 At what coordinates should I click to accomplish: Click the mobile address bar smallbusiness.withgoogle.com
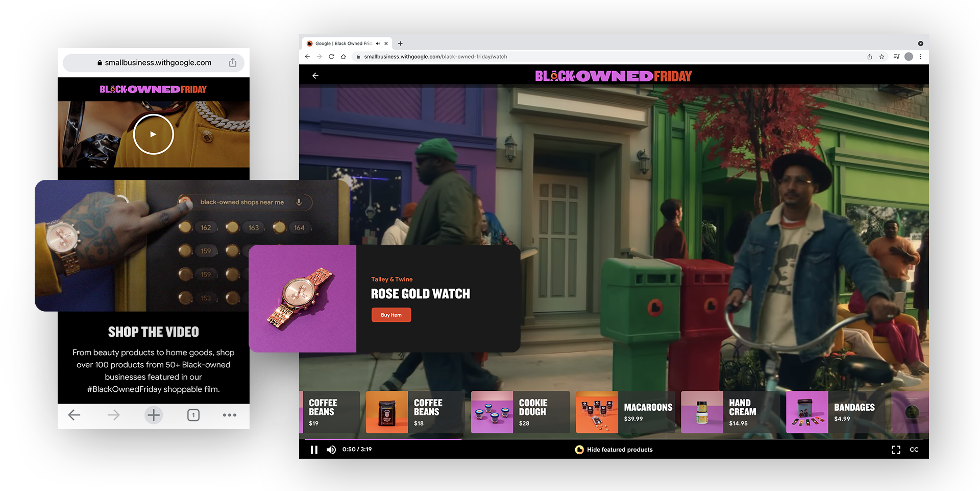point(153,63)
